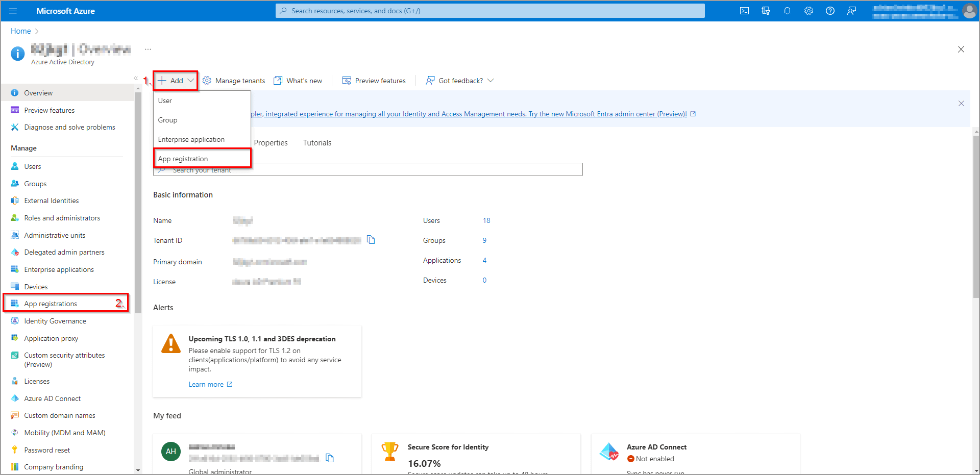Click the Enterprise applications sidebar icon
Image resolution: width=980 pixels, height=475 pixels.
coord(15,269)
